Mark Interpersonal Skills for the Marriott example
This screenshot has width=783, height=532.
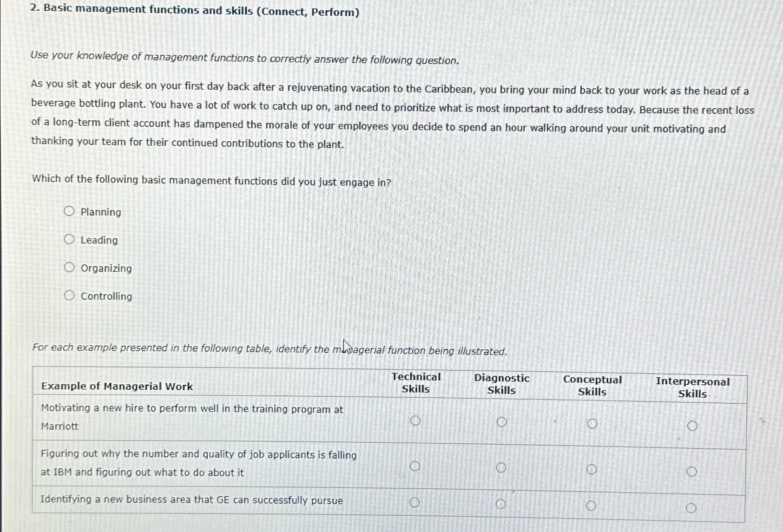(693, 425)
